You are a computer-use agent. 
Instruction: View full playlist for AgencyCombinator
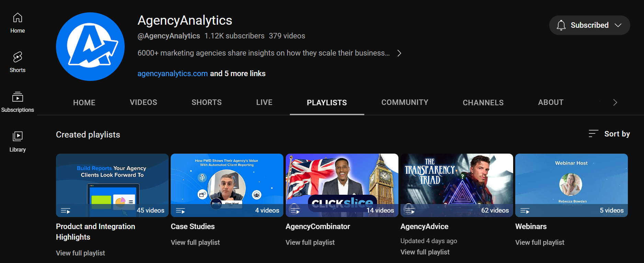coord(310,242)
